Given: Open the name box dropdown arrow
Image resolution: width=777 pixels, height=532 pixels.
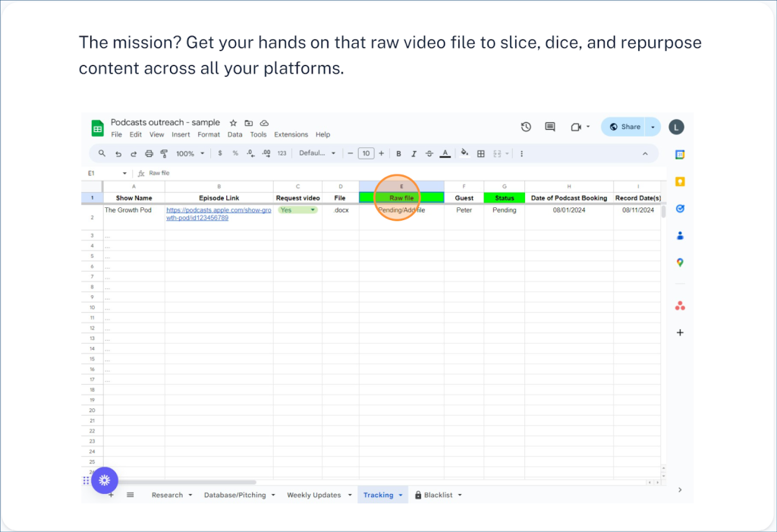Looking at the screenshot, I should tap(124, 173).
